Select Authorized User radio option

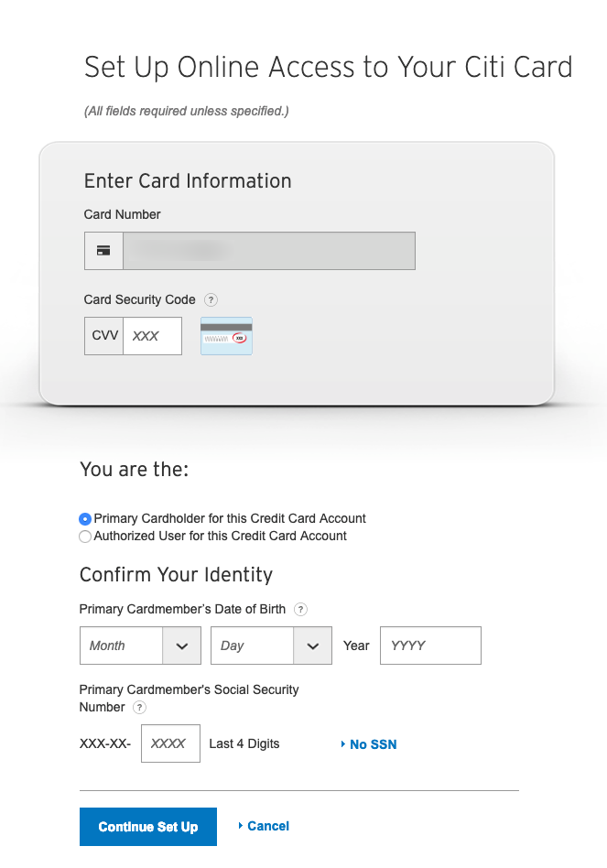pos(84,537)
